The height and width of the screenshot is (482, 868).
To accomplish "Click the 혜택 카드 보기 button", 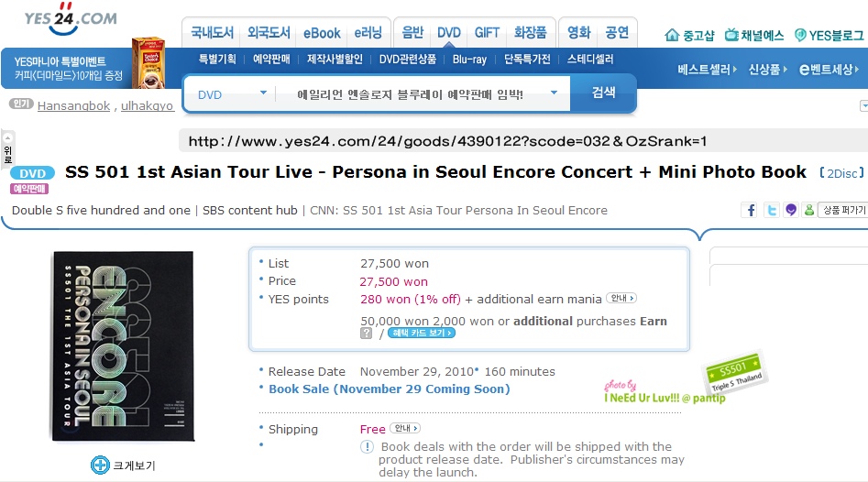I will pos(422,333).
